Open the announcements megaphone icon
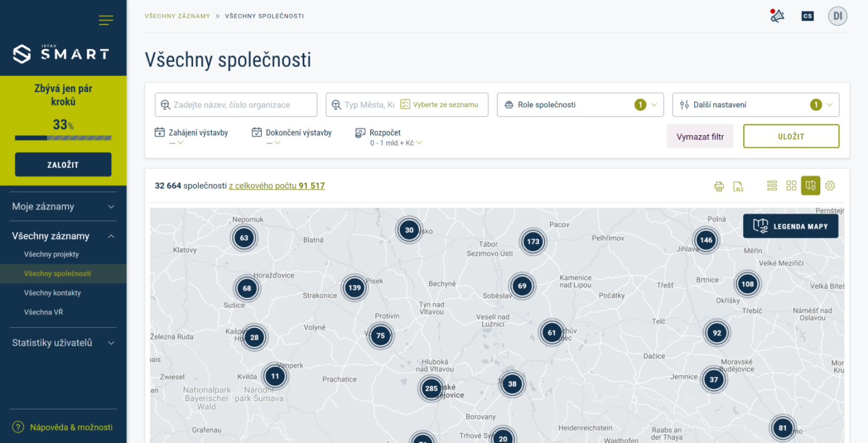This screenshot has width=868, height=443. point(777,16)
